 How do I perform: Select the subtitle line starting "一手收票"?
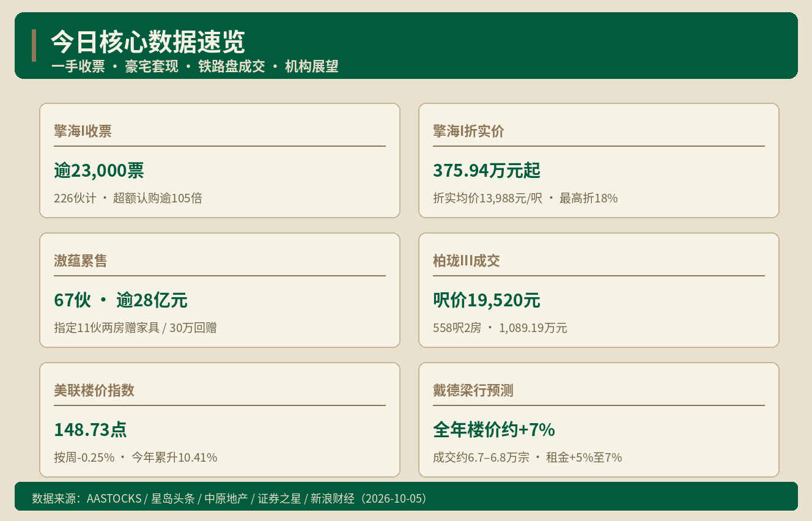(x=194, y=67)
